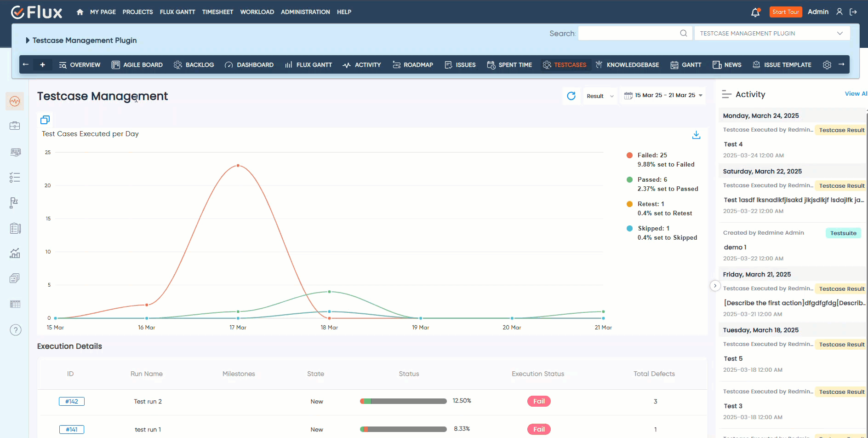Open the 15 Mar – 21 Mar date range picker

(x=662, y=95)
